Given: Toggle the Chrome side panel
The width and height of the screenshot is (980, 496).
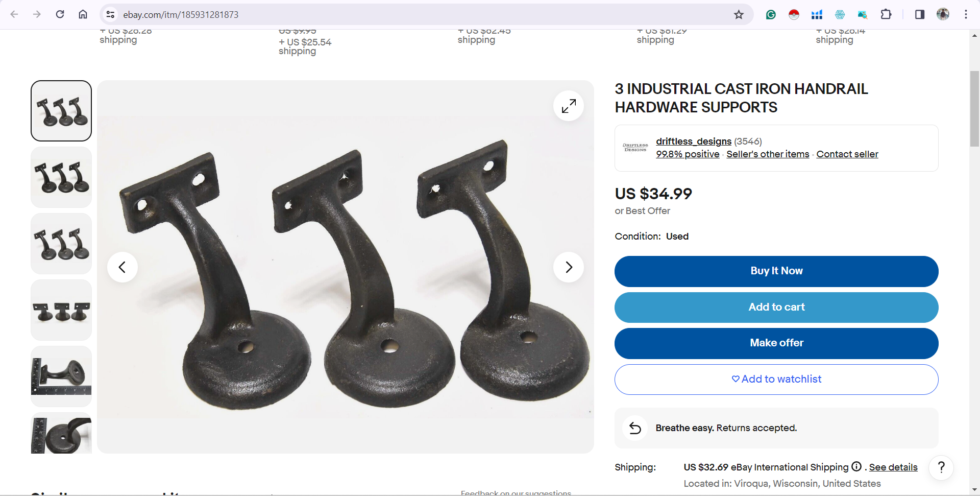Looking at the screenshot, I should click(920, 14).
